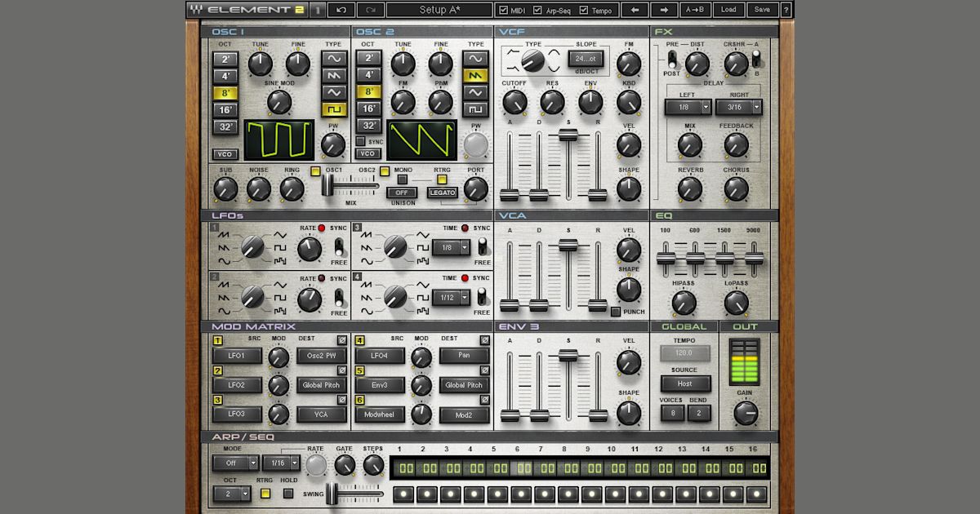Enable the VCA Punch option
This screenshot has width=980, height=514.
click(x=616, y=312)
